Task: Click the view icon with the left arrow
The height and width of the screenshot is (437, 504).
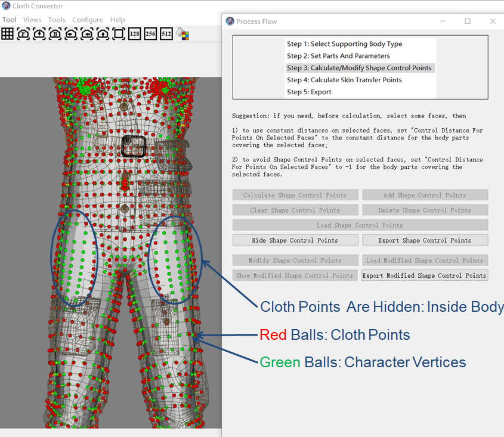Action: 87,34
